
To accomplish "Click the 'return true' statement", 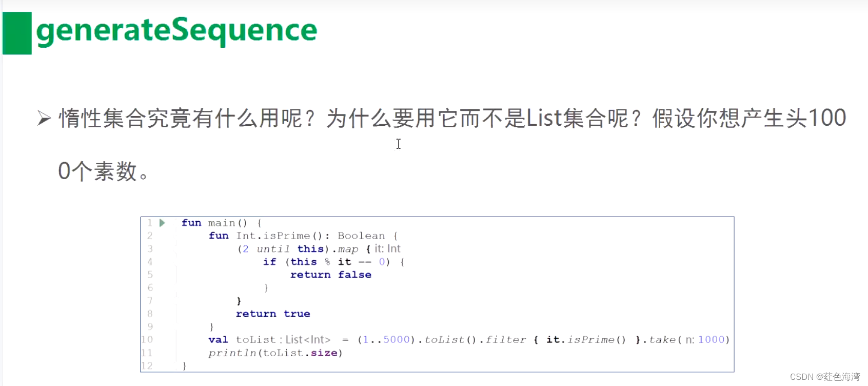I will coord(273,314).
